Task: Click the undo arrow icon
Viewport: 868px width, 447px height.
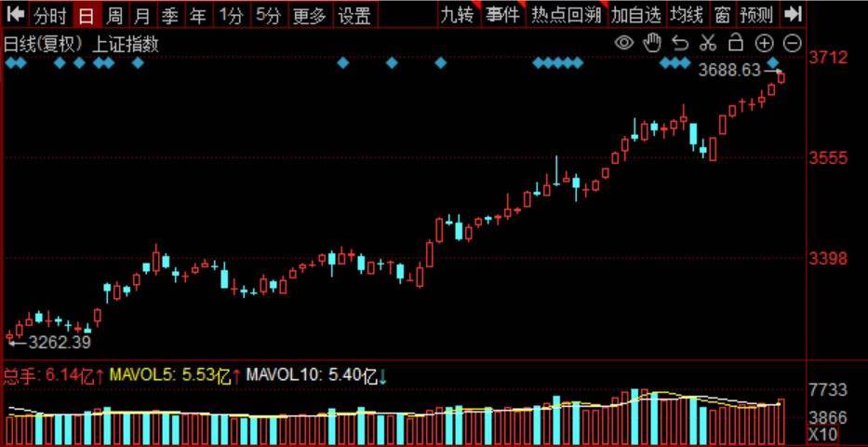Action: [680, 43]
